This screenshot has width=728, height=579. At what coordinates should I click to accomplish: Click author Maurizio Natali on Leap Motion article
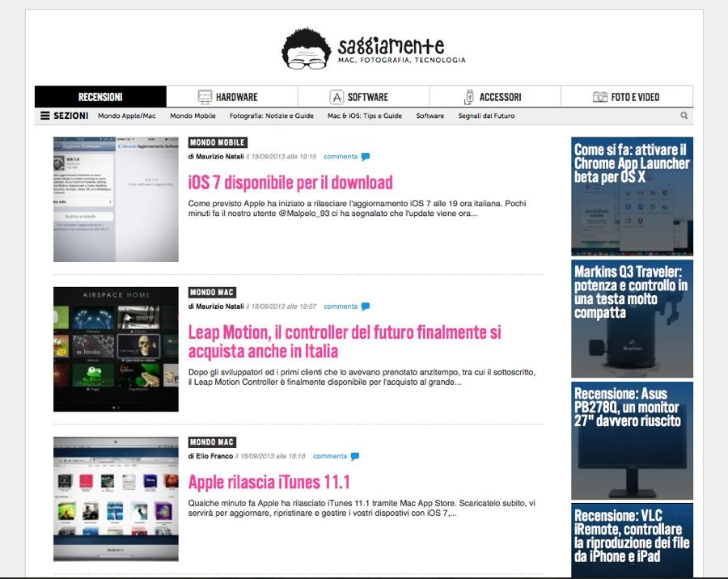219,306
